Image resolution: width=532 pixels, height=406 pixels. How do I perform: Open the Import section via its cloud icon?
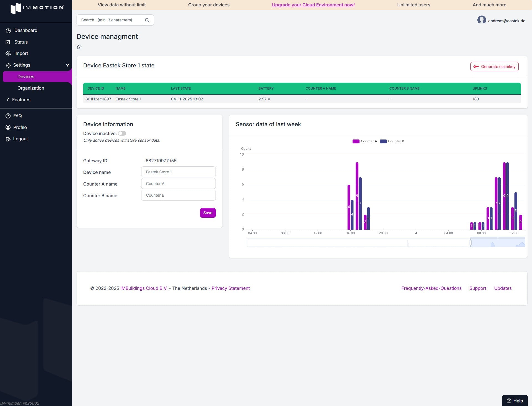pyautogui.click(x=8, y=53)
